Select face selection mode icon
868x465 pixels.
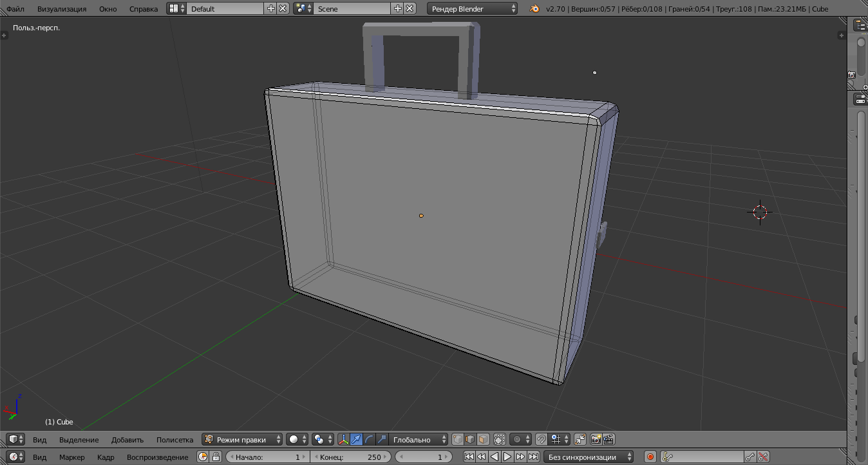[483, 439]
